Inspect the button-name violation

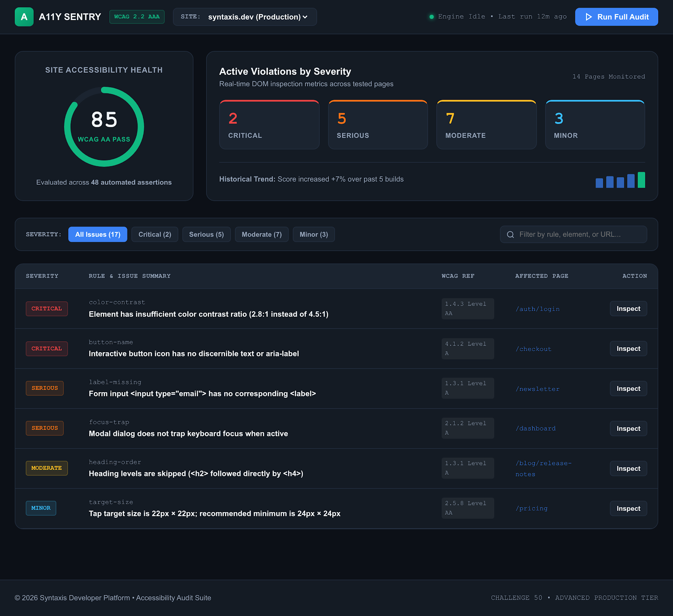tap(628, 349)
